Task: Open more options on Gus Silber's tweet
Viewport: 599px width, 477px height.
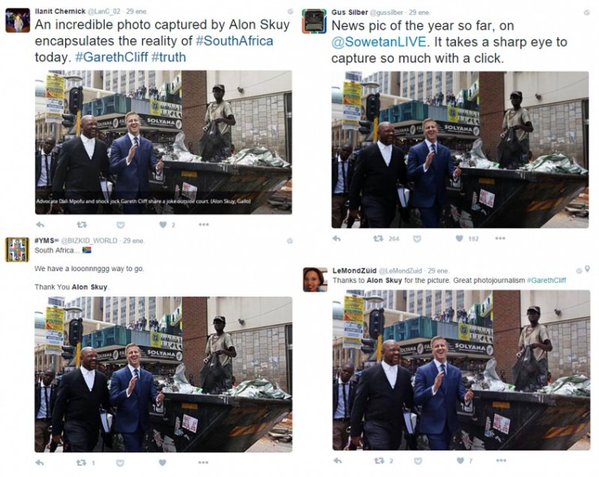Action: (500, 238)
